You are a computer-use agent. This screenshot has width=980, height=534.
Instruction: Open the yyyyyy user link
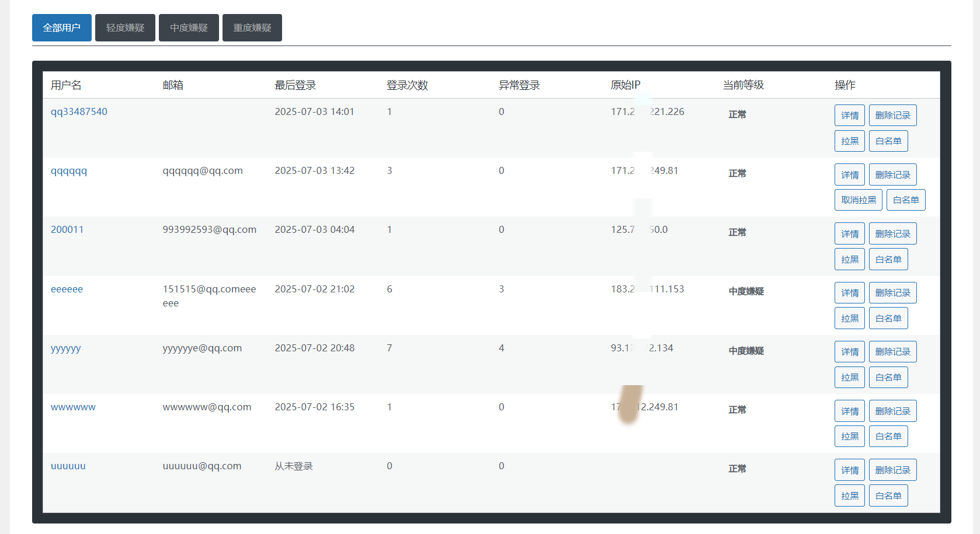click(x=65, y=348)
